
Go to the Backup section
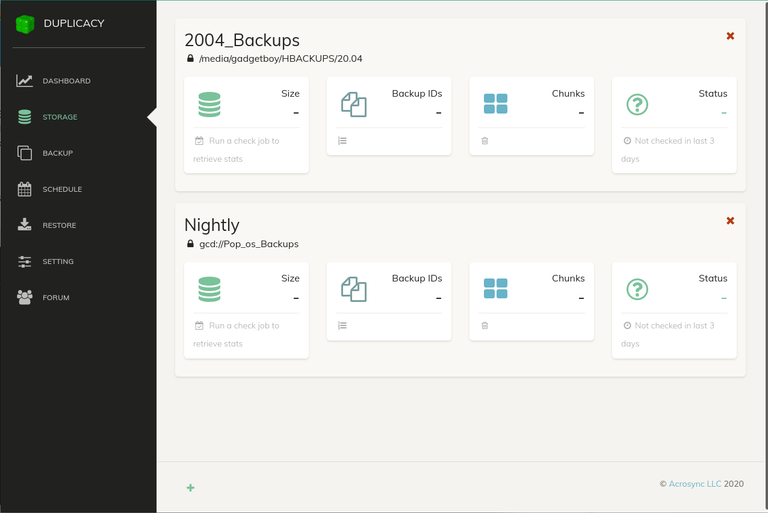coord(57,153)
